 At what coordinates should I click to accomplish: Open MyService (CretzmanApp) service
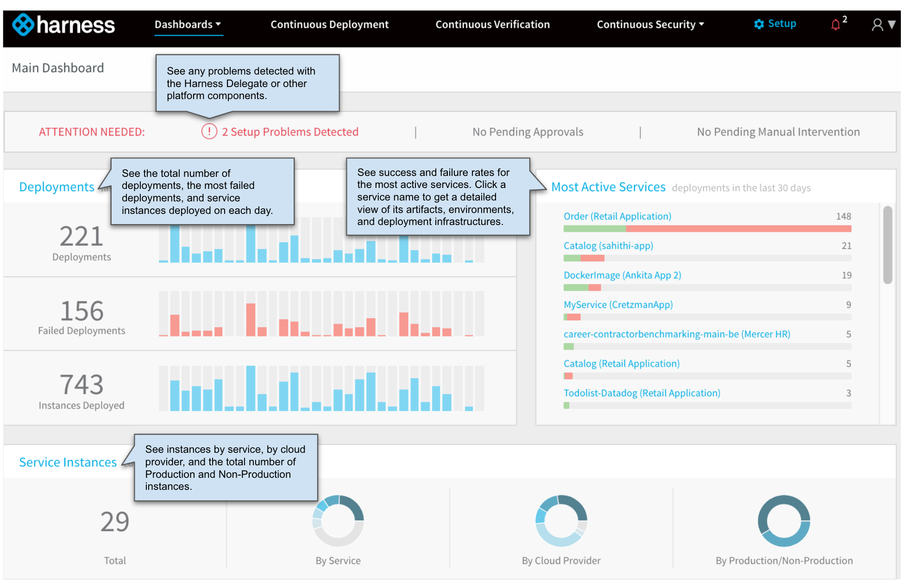pyautogui.click(x=618, y=305)
